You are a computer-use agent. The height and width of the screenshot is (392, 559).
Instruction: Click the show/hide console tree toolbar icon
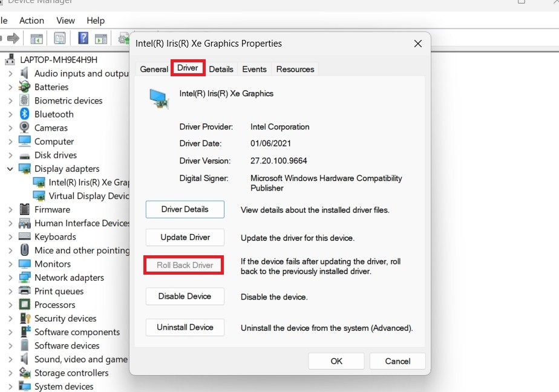tap(36, 39)
